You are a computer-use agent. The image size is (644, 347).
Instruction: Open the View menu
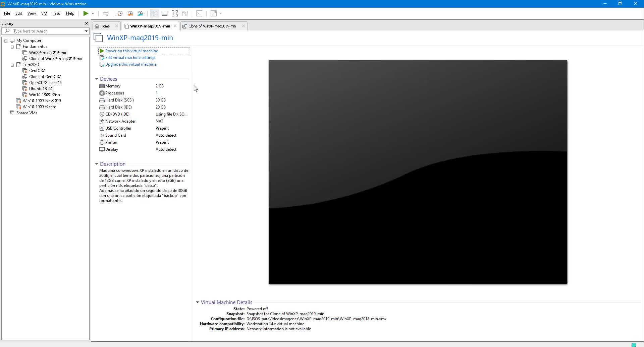tap(32, 13)
